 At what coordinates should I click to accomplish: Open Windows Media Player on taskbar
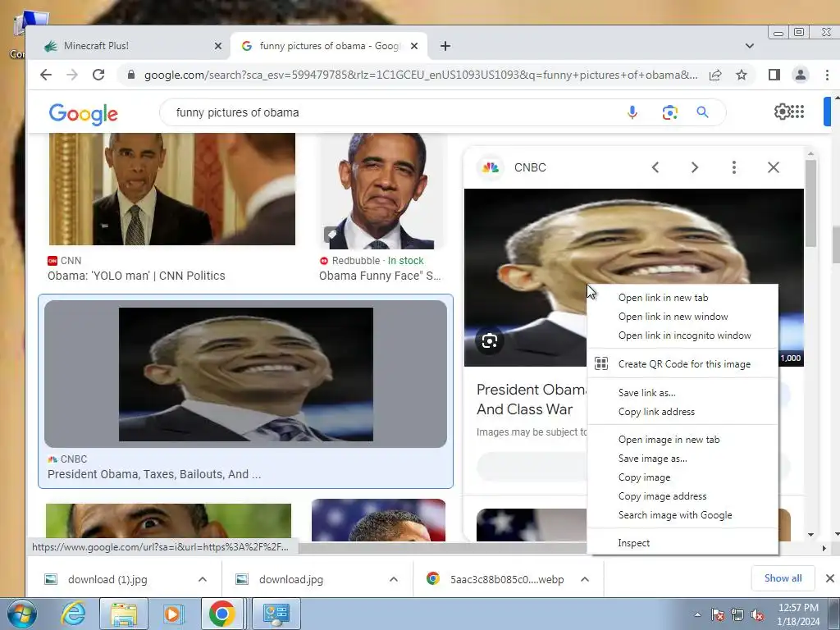point(172,614)
